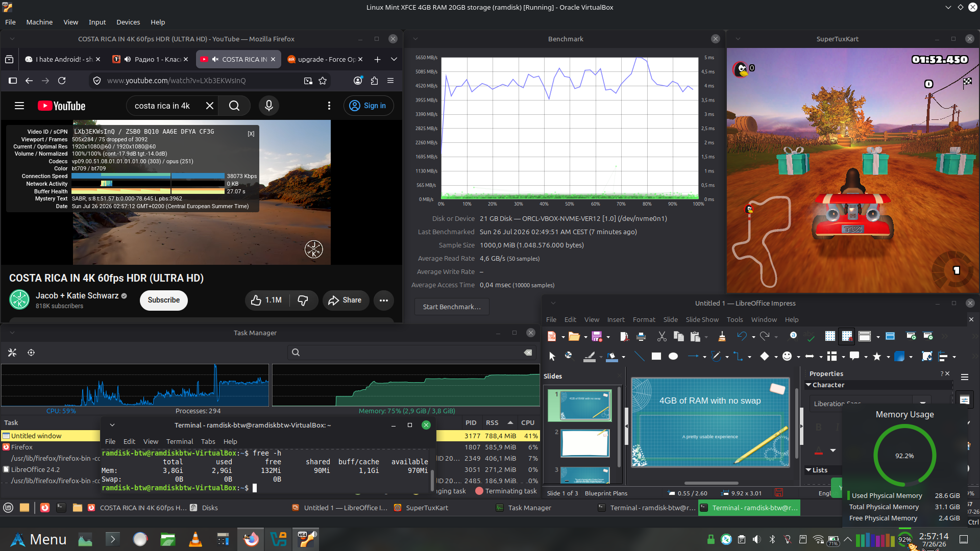The width and height of the screenshot is (980, 551).
Task: Expand the Save button dropdown in Impress
Action: pyautogui.click(x=608, y=337)
